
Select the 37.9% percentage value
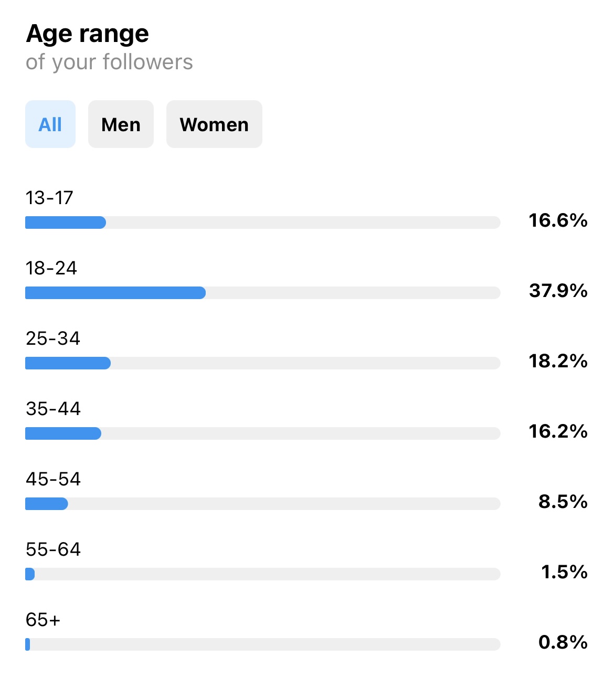(x=558, y=291)
